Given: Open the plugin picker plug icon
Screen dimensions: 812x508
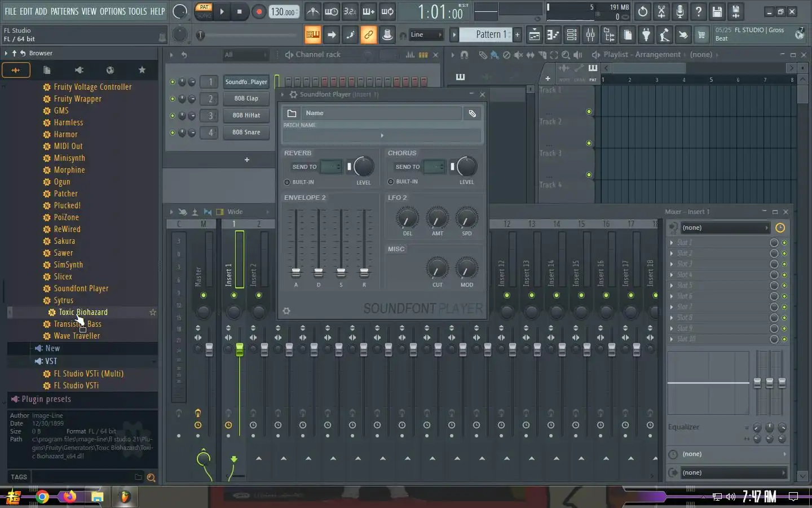Looking at the screenshot, I should pyautogui.click(x=646, y=35).
